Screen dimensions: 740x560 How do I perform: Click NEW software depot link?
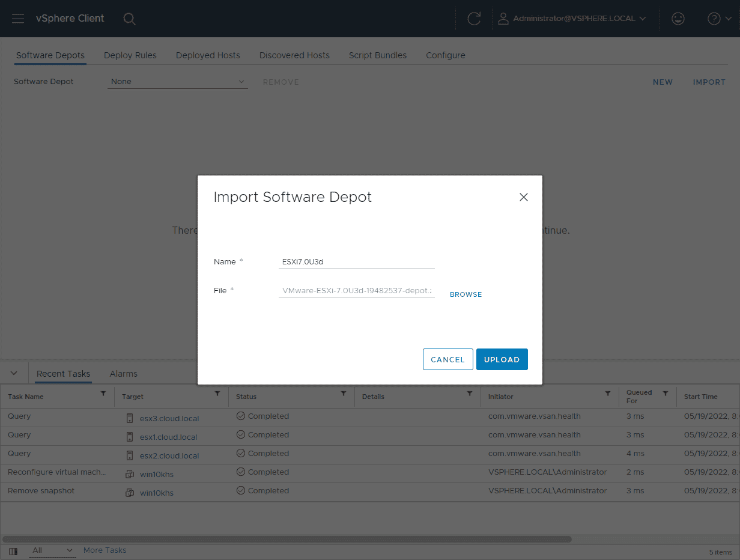coord(663,82)
